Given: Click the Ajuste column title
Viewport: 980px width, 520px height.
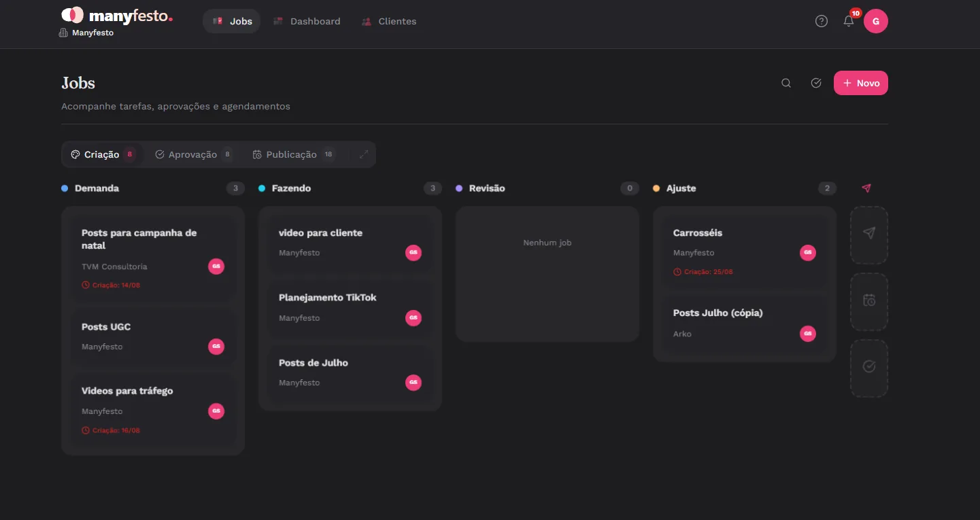Looking at the screenshot, I should click(x=681, y=188).
